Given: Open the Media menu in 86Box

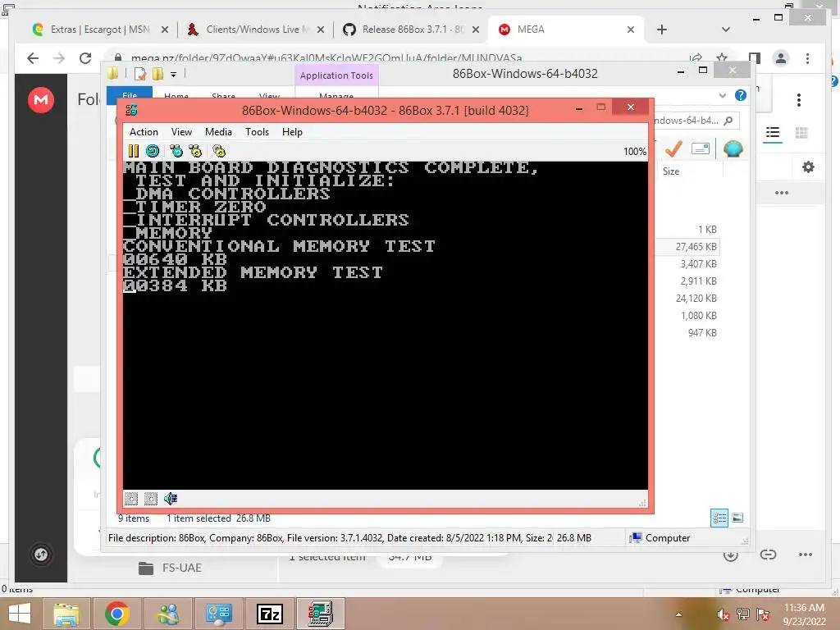Looking at the screenshot, I should click(218, 132).
